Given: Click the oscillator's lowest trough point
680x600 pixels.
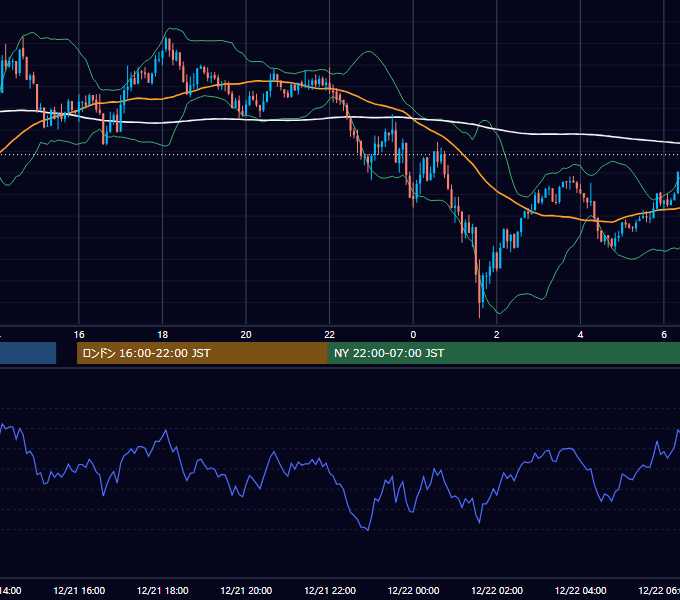Looking at the screenshot, I should pos(368,530).
